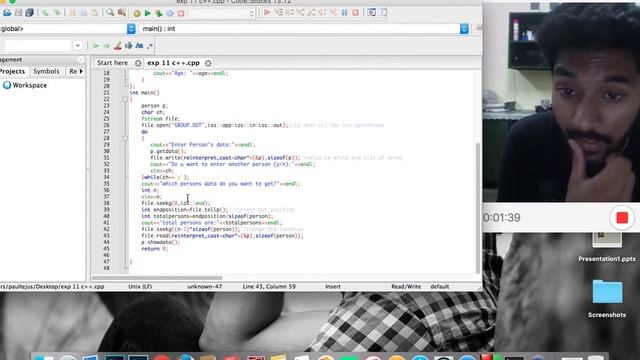Click the Step out debug icon
The height and width of the screenshot is (360, 640).
311,13
